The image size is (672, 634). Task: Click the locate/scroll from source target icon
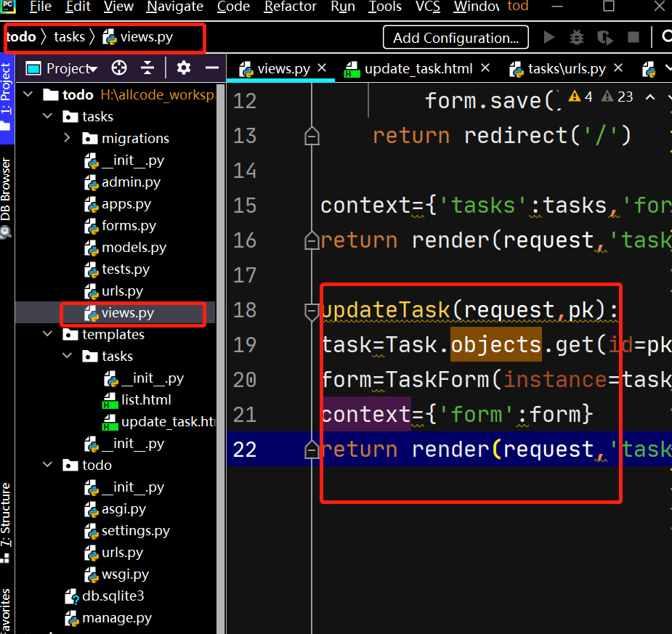point(119,68)
